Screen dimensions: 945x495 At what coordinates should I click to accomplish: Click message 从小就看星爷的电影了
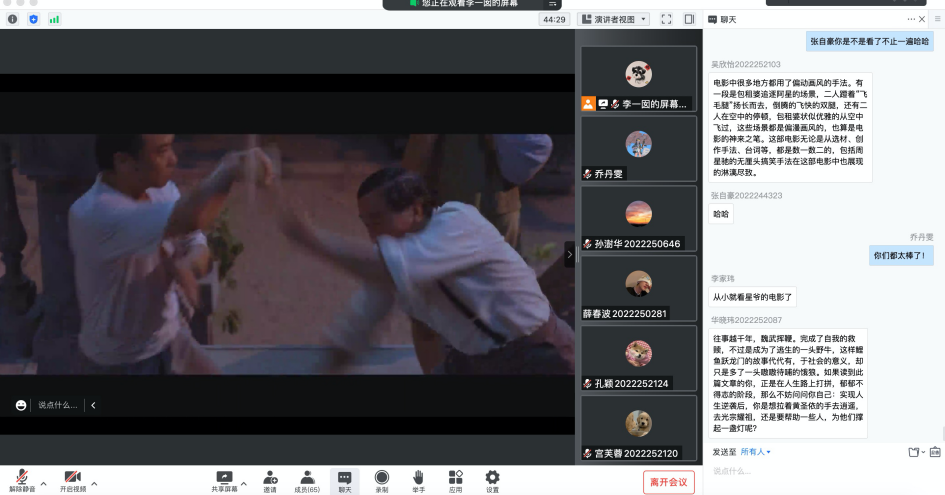[752, 297]
